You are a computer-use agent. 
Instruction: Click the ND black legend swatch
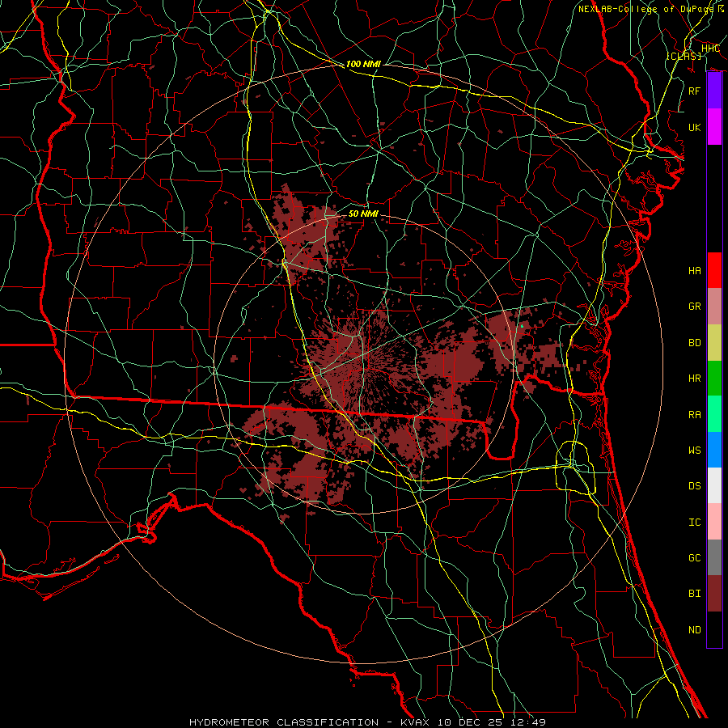pos(714,629)
